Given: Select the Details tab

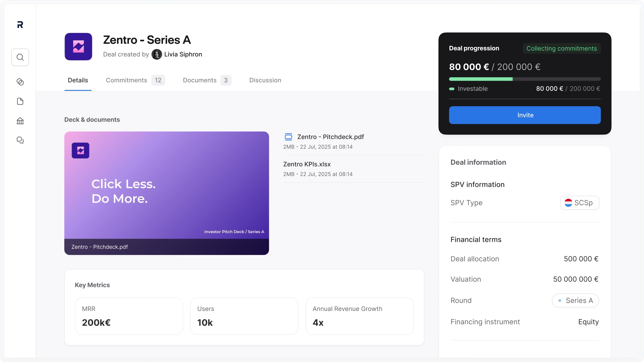Looking at the screenshot, I should click(78, 80).
